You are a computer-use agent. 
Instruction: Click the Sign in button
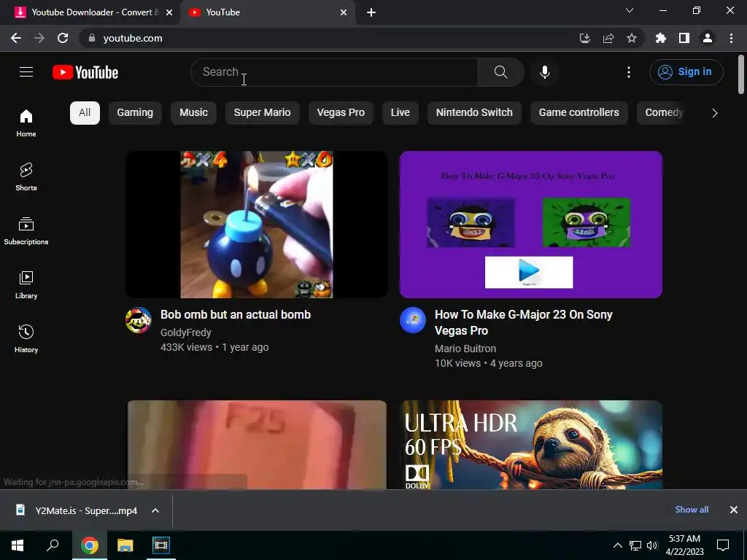click(x=686, y=72)
